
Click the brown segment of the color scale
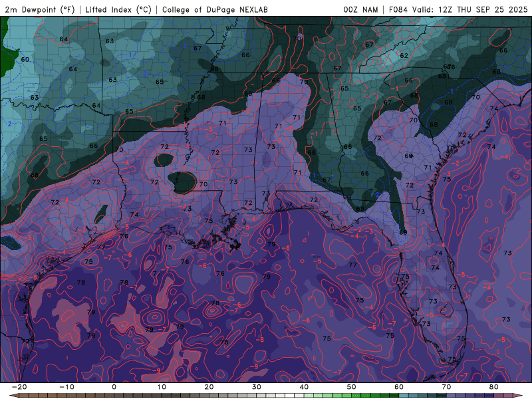68,396
